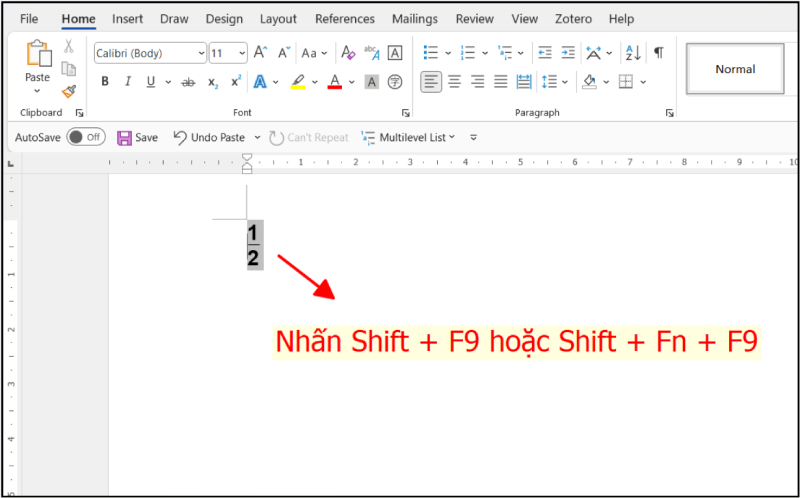The width and height of the screenshot is (800, 498).
Task: Open the borders dropdown arrow
Action: [643, 82]
